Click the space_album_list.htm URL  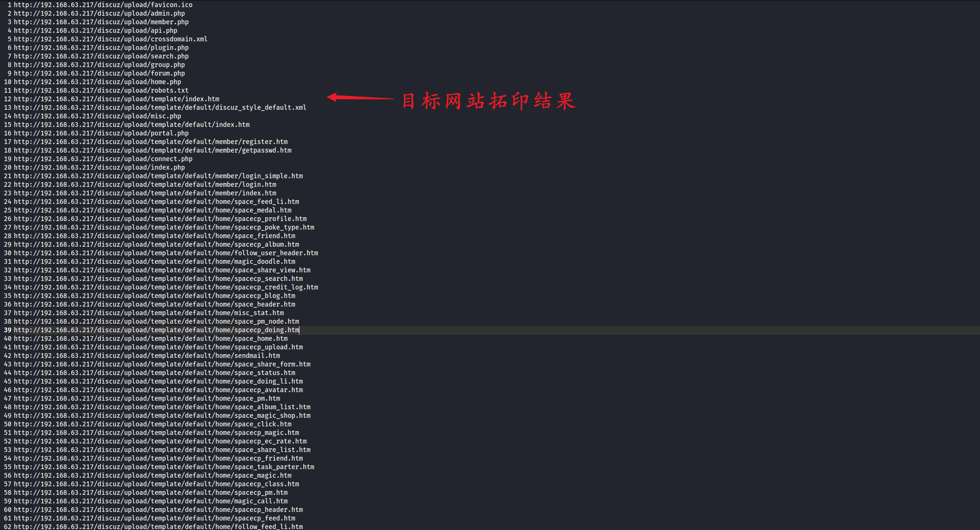pyautogui.click(x=162, y=407)
